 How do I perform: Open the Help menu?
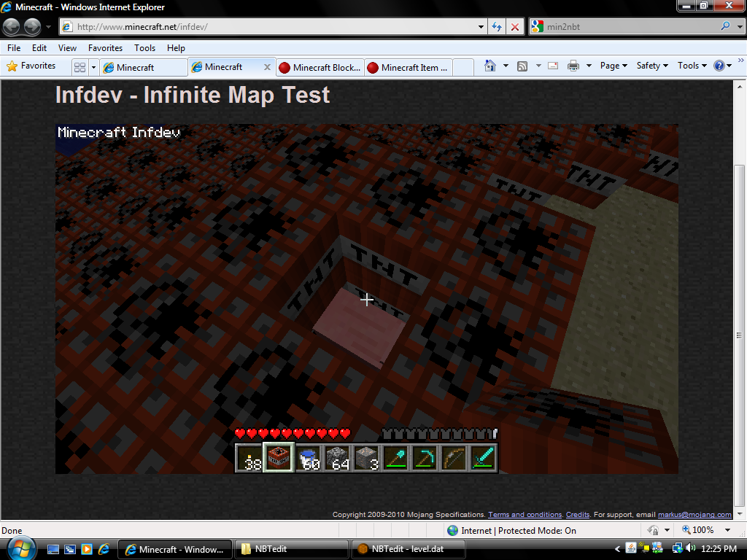point(176,48)
